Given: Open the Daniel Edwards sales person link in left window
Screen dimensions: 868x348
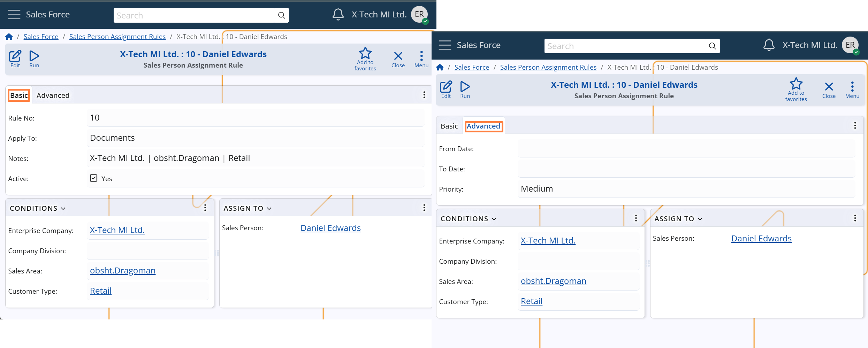Looking at the screenshot, I should coord(330,228).
